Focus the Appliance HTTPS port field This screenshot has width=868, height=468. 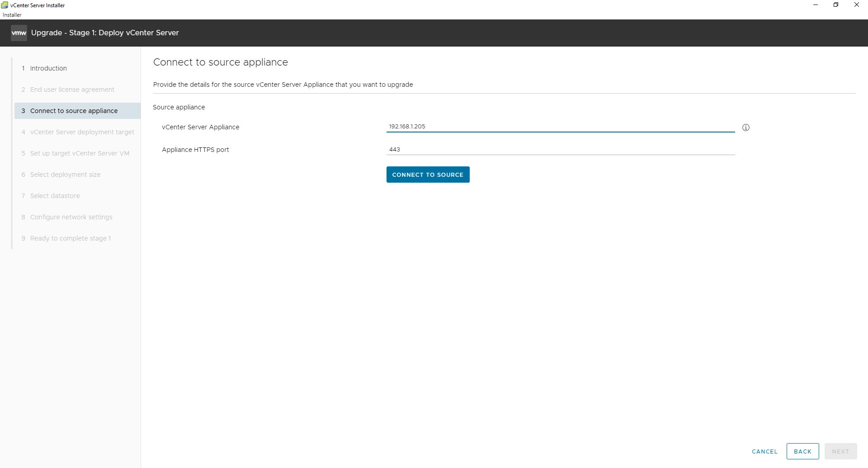pos(561,150)
